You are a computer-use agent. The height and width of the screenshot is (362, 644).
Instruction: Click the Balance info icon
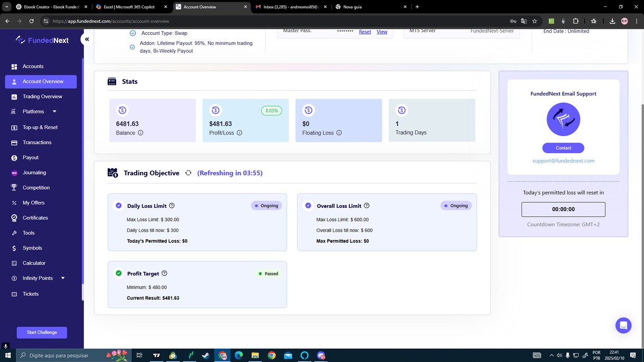[x=140, y=133]
